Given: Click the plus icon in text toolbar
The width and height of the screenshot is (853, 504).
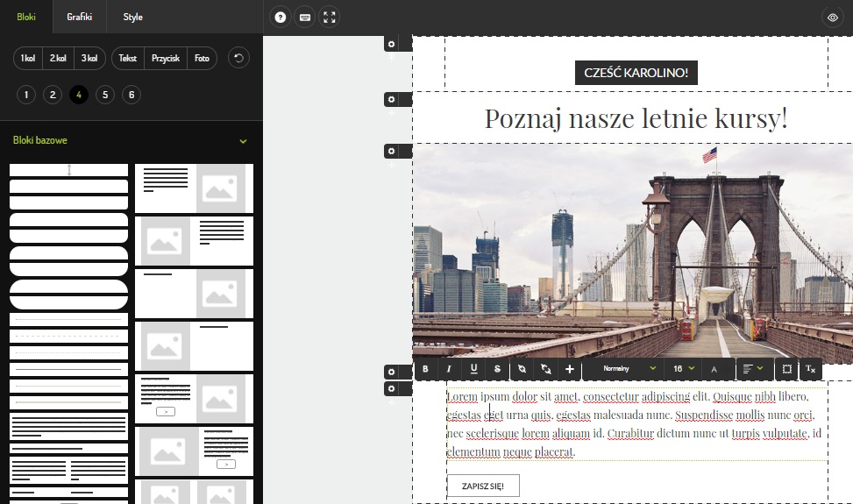Looking at the screenshot, I should (569, 369).
